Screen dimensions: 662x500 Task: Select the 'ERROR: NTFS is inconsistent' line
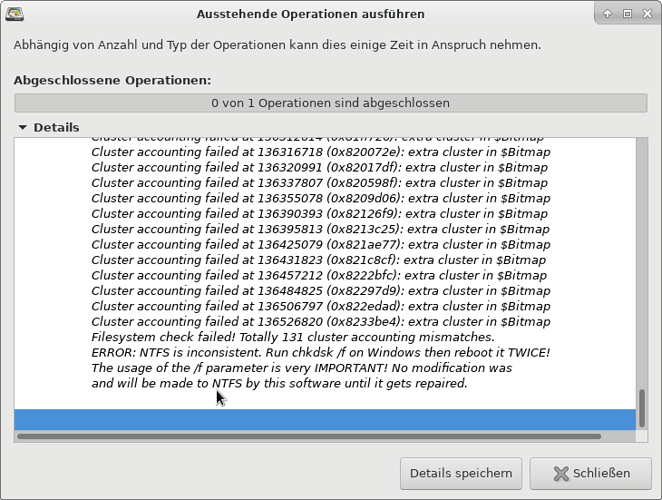(321, 353)
